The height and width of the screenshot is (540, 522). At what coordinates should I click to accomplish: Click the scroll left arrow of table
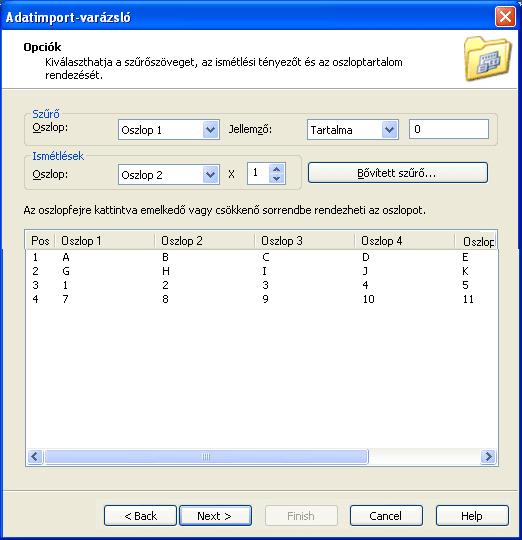pos(35,457)
